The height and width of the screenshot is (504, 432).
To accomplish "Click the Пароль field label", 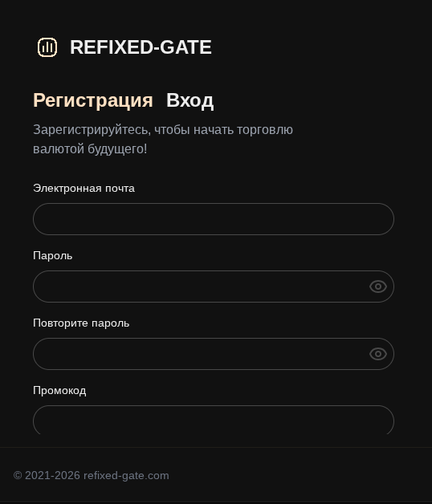I will (53, 256).
